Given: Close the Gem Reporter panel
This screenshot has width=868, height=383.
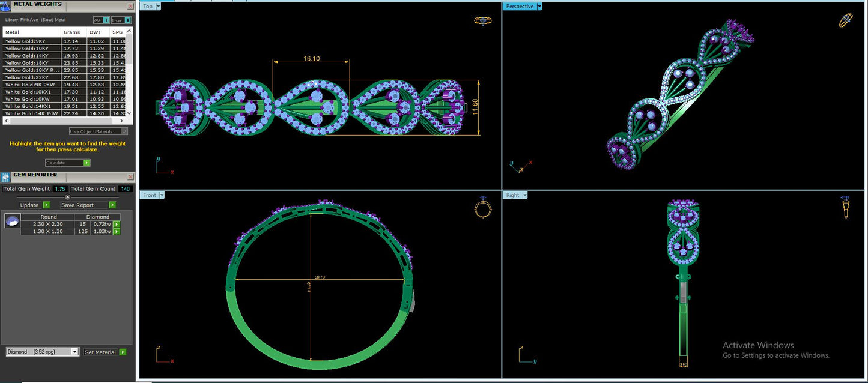Looking at the screenshot, I should click(x=130, y=177).
